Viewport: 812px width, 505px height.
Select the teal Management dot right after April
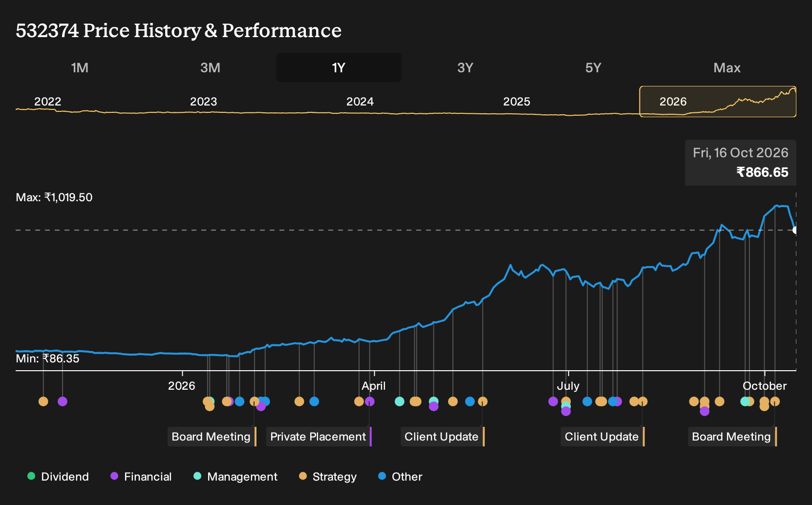click(x=400, y=401)
